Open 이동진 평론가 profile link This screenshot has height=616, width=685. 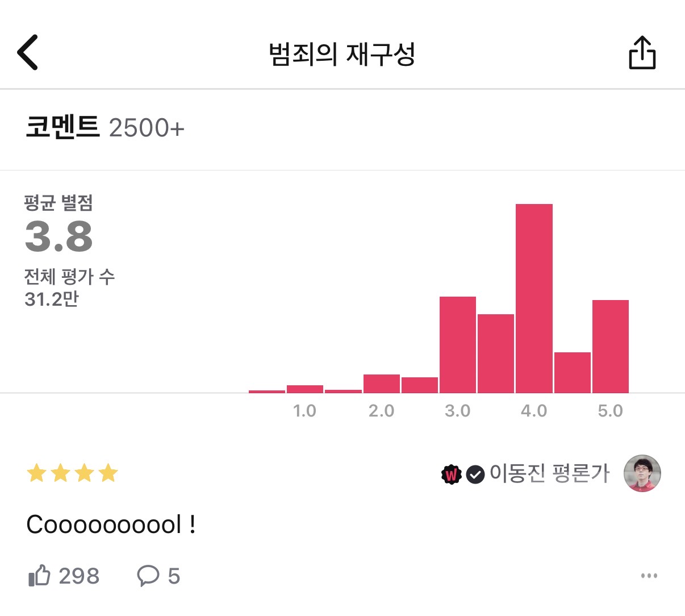(x=549, y=473)
